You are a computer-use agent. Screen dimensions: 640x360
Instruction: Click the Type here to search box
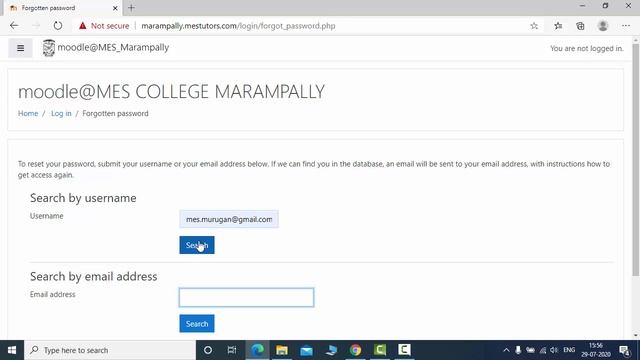[x=110, y=350]
